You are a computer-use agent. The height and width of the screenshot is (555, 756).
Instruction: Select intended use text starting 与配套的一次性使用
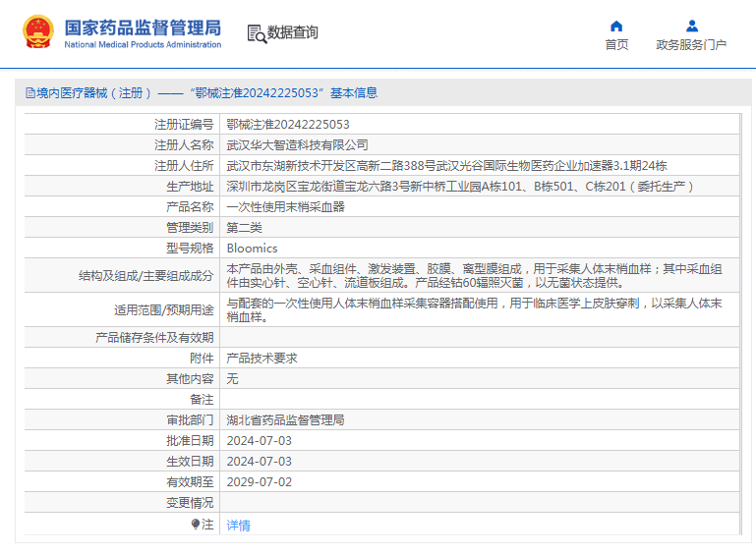pyautogui.click(x=475, y=309)
